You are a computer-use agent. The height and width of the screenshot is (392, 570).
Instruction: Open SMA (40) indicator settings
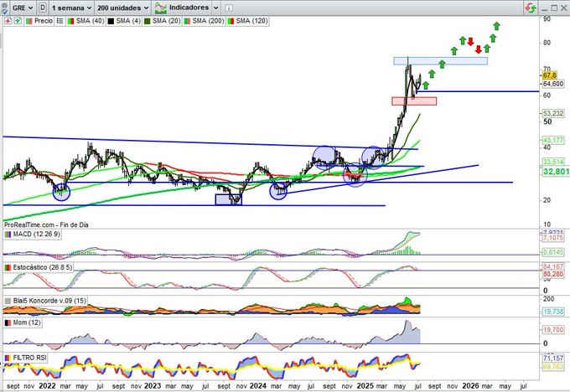[x=90, y=21]
